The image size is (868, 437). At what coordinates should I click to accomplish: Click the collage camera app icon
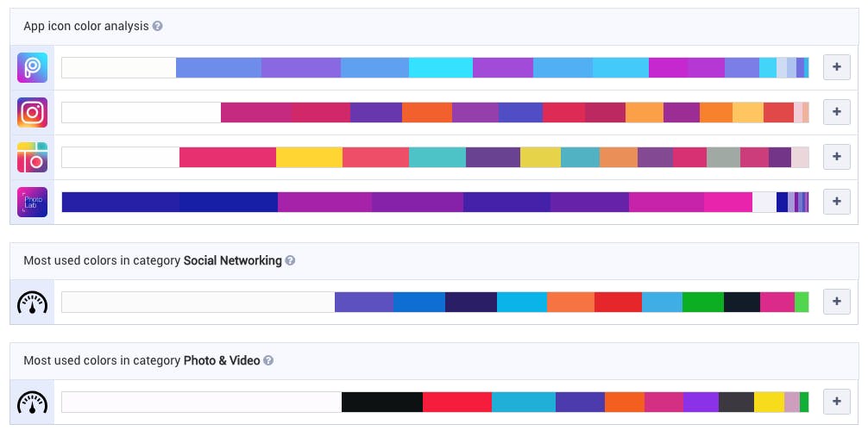pyautogui.click(x=32, y=158)
